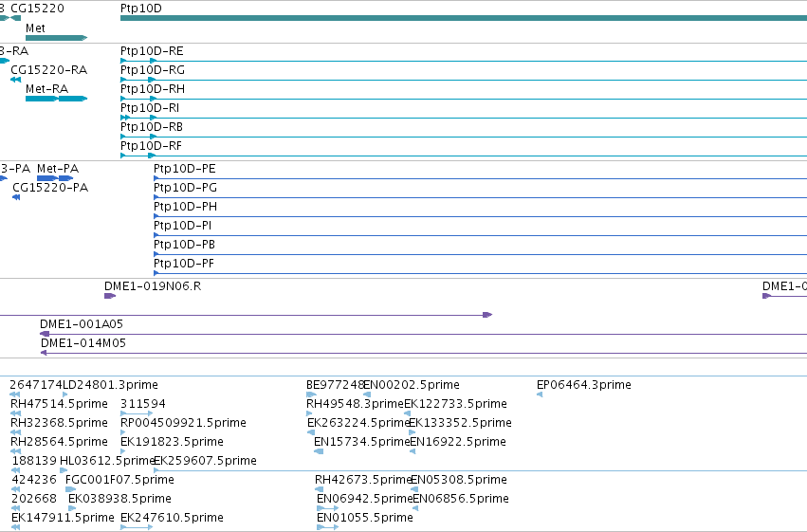Viewport: 807px width, 532px height.
Task: Open the Ptp10D-RI transcript label
Action: (150, 108)
